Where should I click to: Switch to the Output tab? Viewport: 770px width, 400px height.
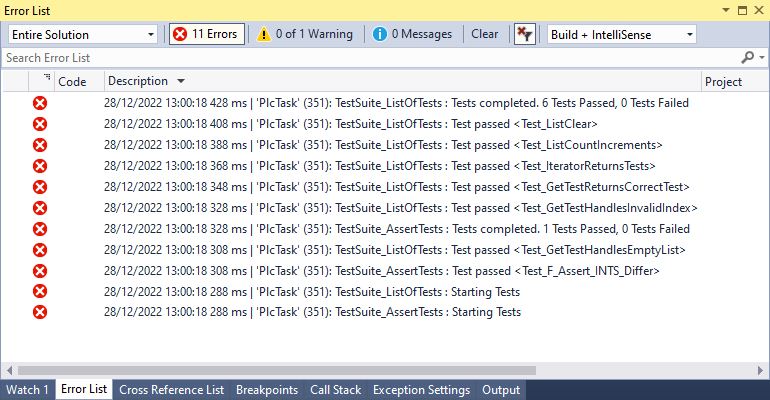[501, 390]
